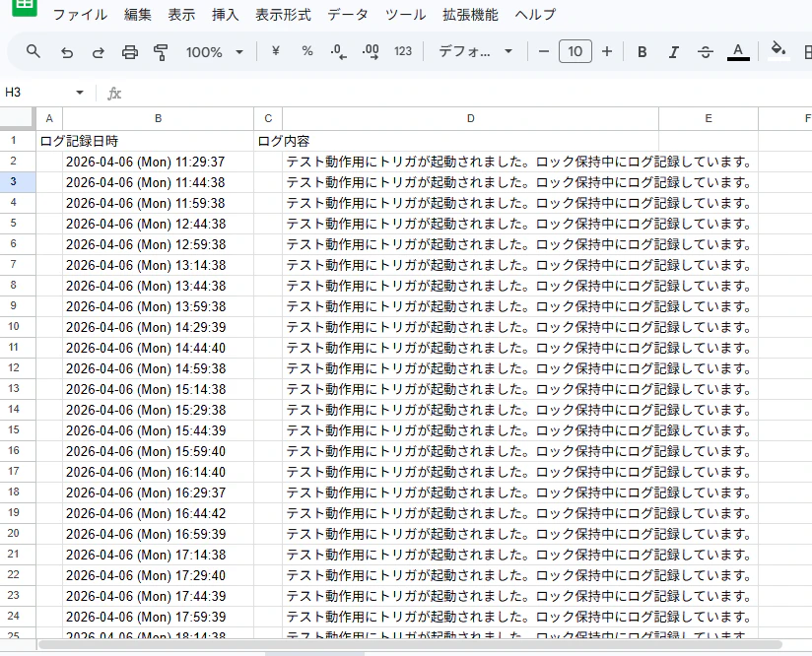Click the horizontal scrollbar at bottom
The width and height of the screenshot is (812, 656).
[x=410, y=644]
